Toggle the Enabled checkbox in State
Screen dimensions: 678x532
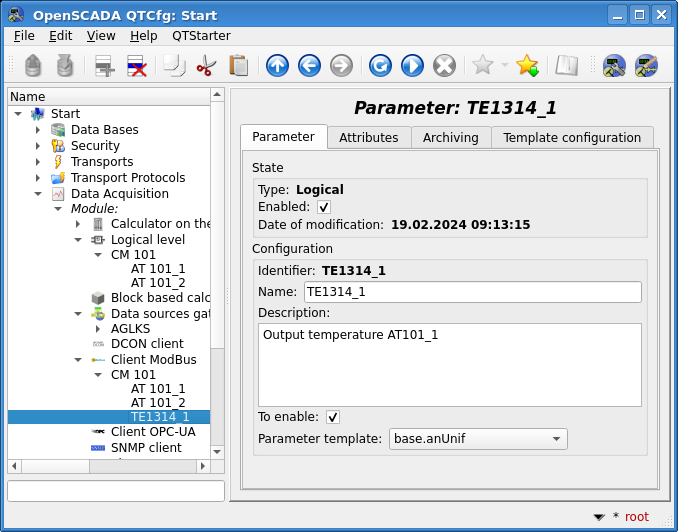pyautogui.click(x=324, y=207)
